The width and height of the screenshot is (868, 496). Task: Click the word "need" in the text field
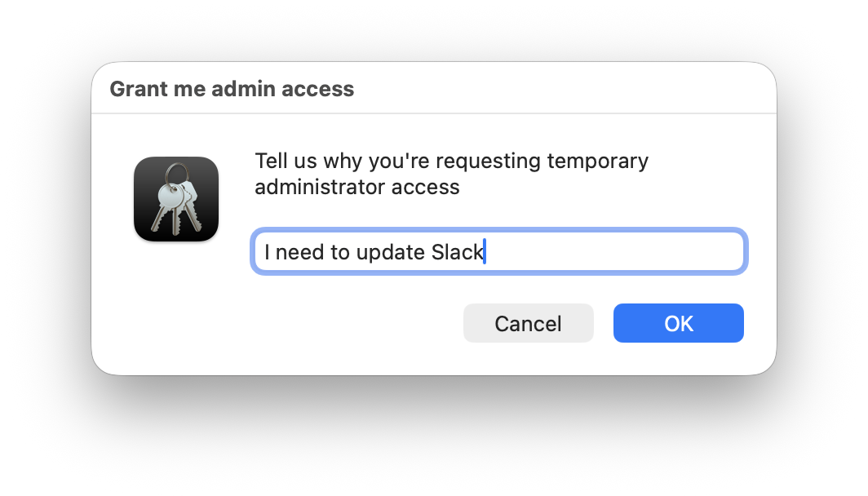(x=300, y=252)
